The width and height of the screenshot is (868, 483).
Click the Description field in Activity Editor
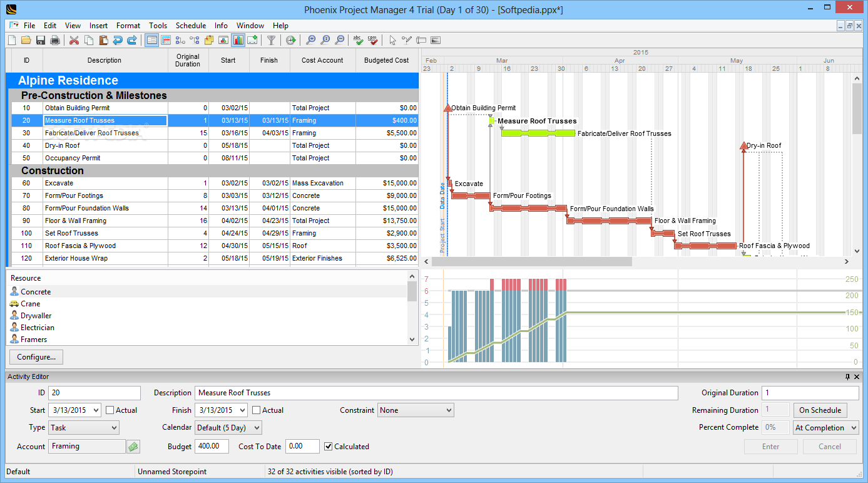click(x=436, y=393)
